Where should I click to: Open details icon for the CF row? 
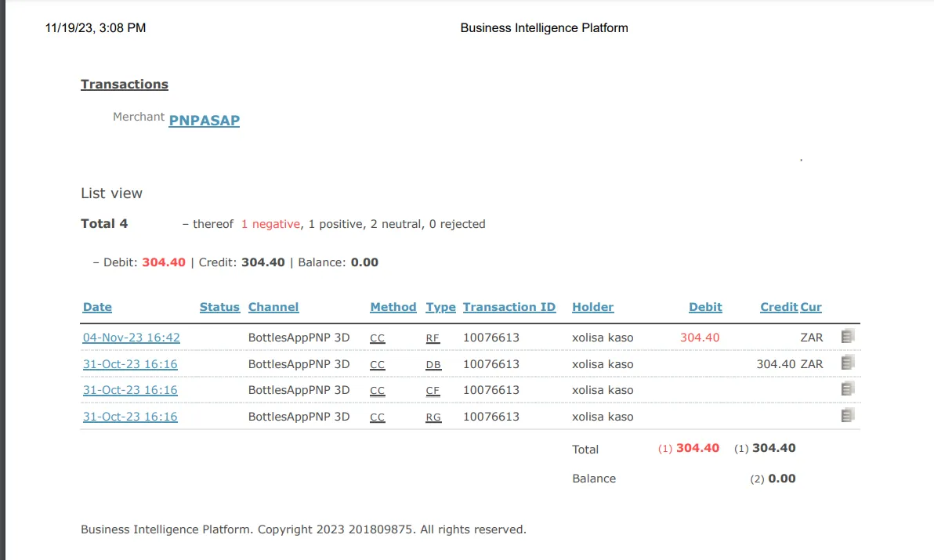pyautogui.click(x=847, y=389)
